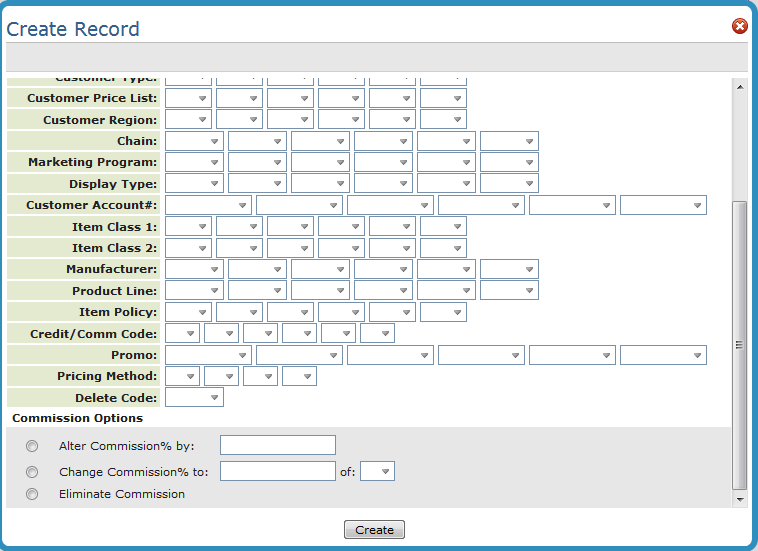Open the first Manufacturer dropdown
Screen dimensions: 758x551
click(x=194, y=270)
